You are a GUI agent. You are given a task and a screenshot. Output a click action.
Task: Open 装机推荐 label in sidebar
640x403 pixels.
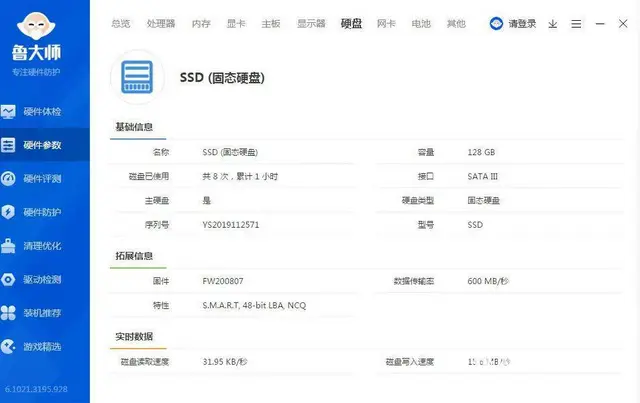42,313
